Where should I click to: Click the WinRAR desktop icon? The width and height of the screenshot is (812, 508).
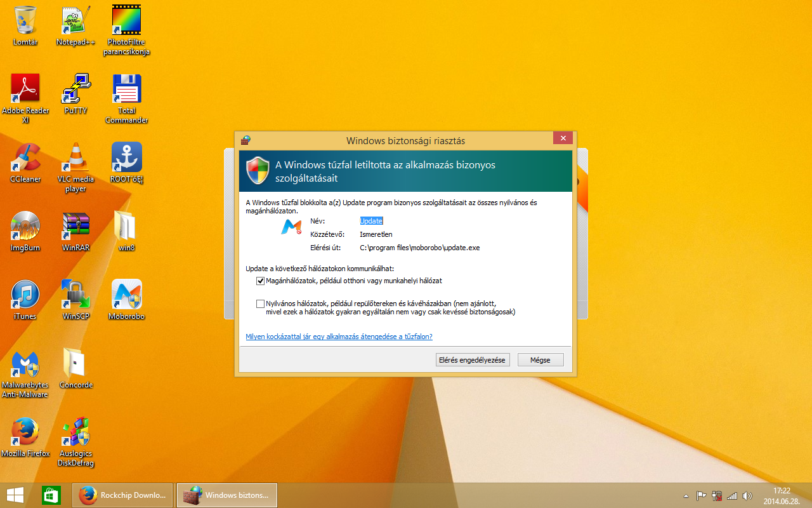pyautogui.click(x=75, y=226)
